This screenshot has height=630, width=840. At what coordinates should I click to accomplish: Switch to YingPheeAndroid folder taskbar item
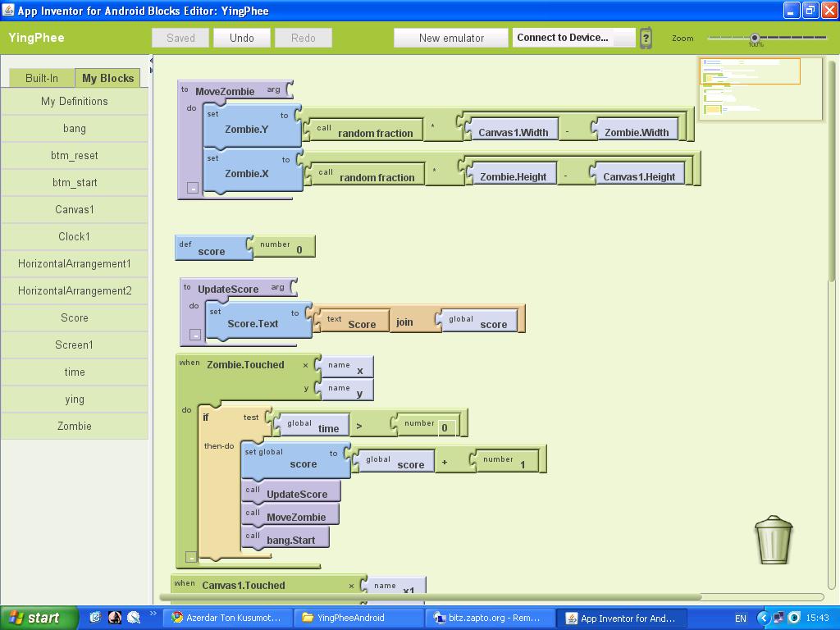(x=358, y=618)
